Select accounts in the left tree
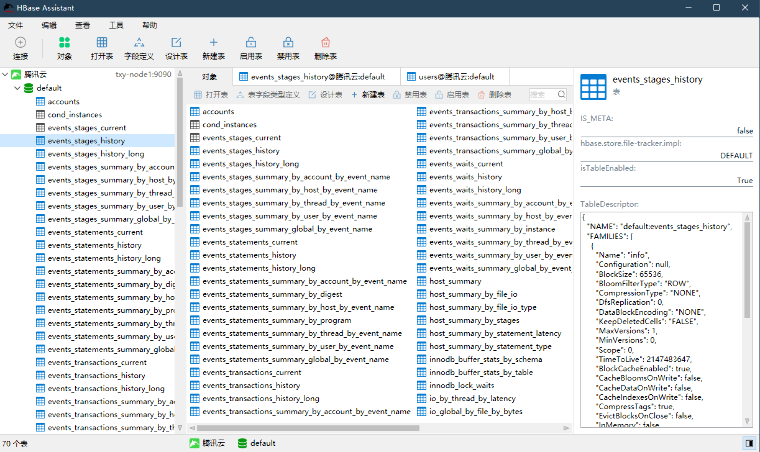This screenshot has width=760, height=452. point(63,101)
